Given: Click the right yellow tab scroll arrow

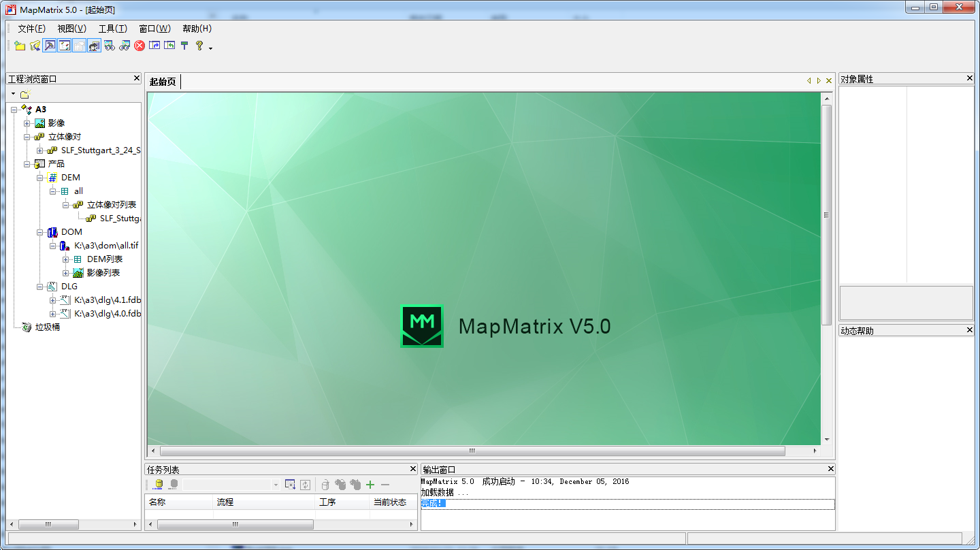Looking at the screenshot, I should tap(819, 80).
